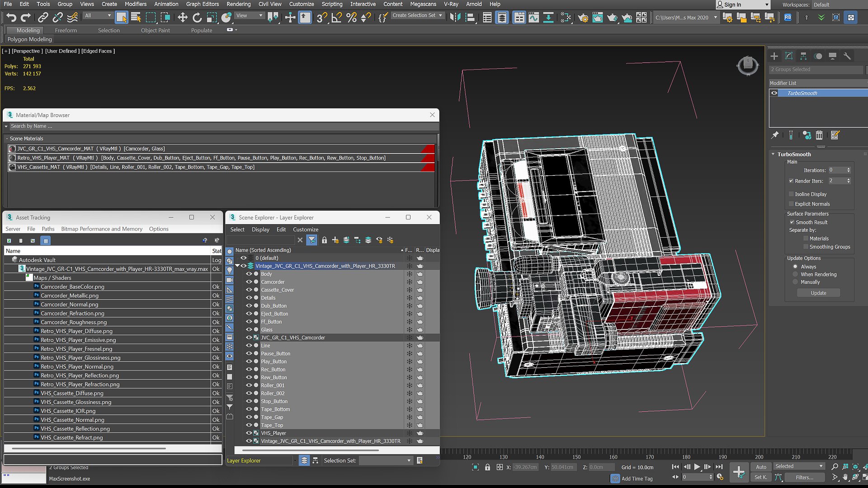Screen dimensions: 868x488
Task: Open the Selected key filter dropdown
Action: [799, 466]
